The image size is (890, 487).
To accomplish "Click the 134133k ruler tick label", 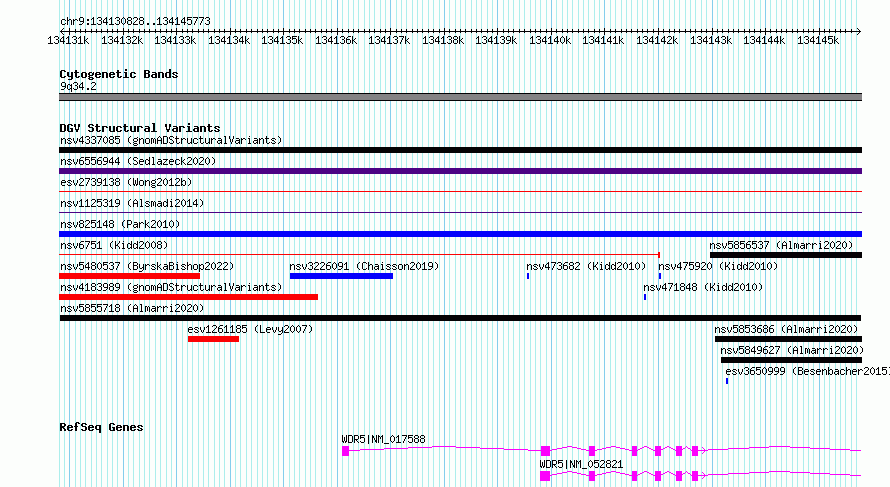I will 175,40.
